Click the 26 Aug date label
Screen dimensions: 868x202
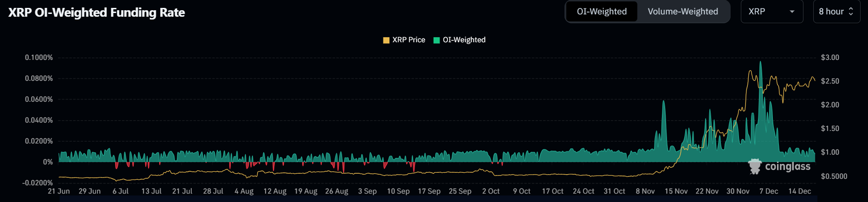point(337,191)
